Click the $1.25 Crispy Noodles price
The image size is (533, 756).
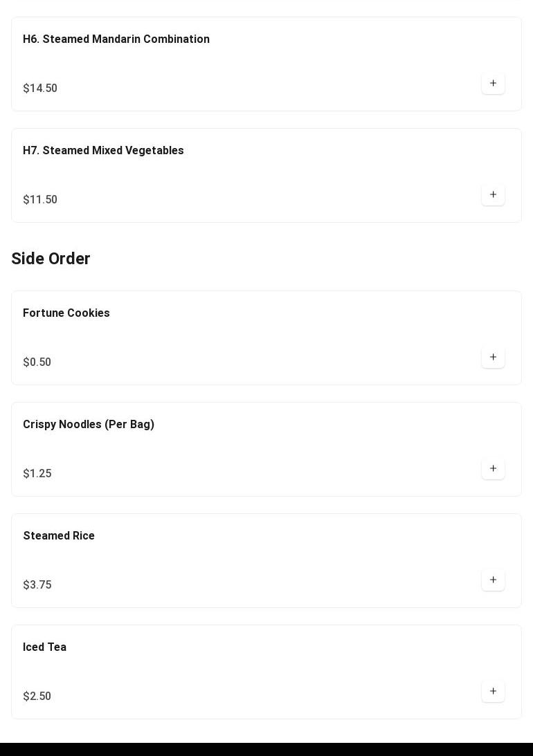(x=37, y=474)
